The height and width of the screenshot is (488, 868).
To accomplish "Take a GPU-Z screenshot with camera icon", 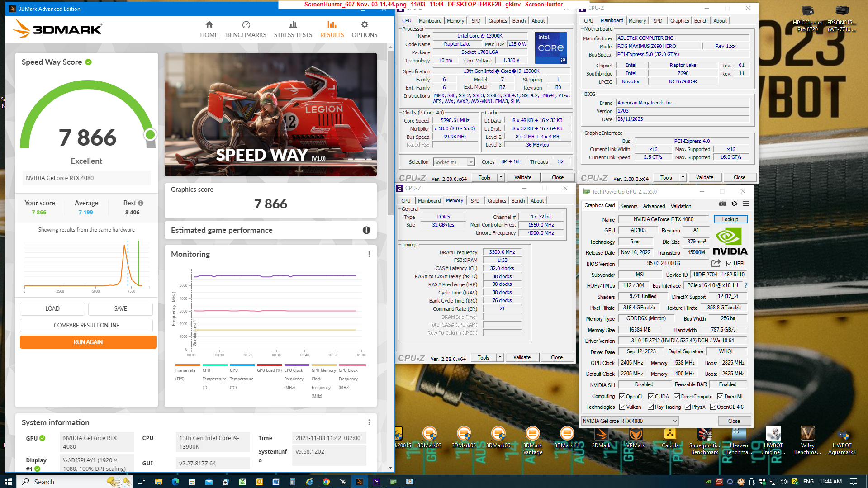I will coord(723,204).
